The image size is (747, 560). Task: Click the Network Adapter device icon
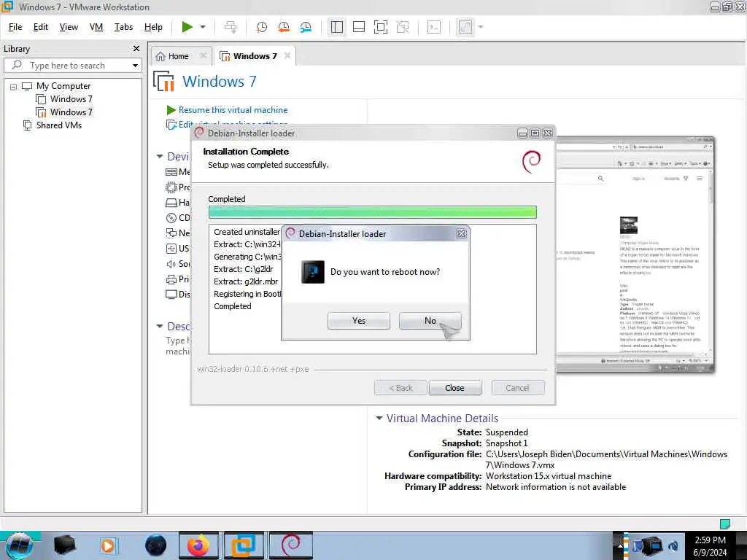coord(171,233)
